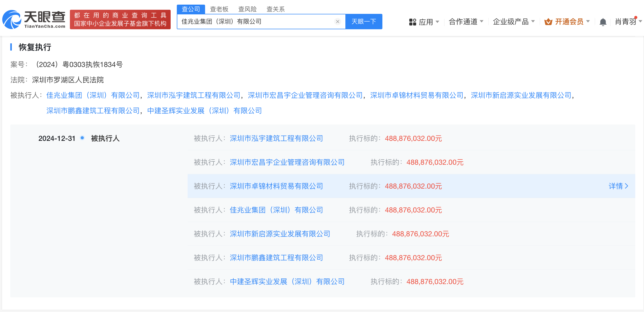Clear the search box with the X icon
644x312 pixels.
coord(338,22)
